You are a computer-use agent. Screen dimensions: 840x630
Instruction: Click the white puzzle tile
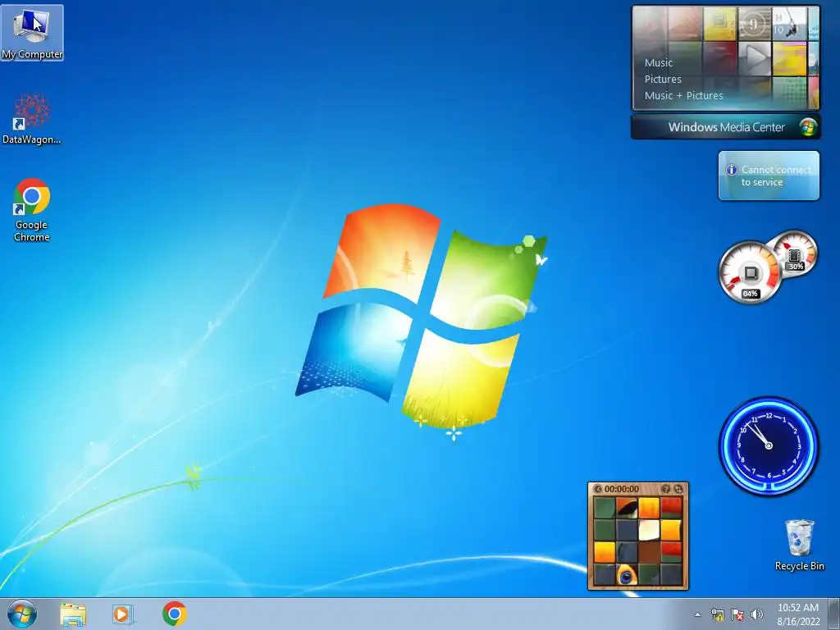pyautogui.click(x=649, y=531)
